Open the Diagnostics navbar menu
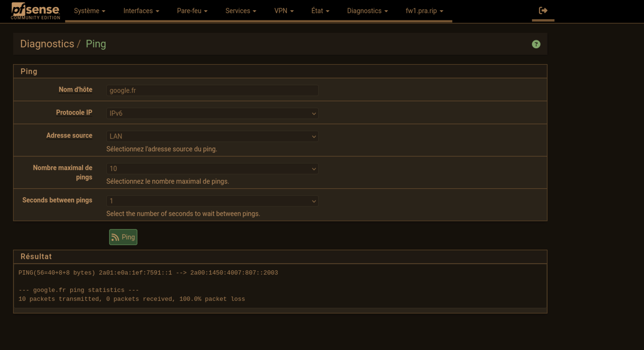Image resolution: width=644 pixels, height=350 pixels. pos(367,11)
